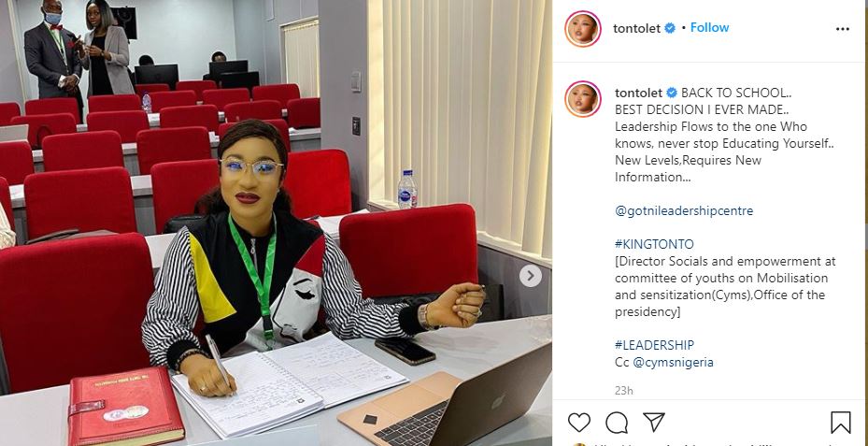Screen dimensions: 868x446
Task: Open tontolet avatar beside the caption
Action: click(x=582, y=98)
